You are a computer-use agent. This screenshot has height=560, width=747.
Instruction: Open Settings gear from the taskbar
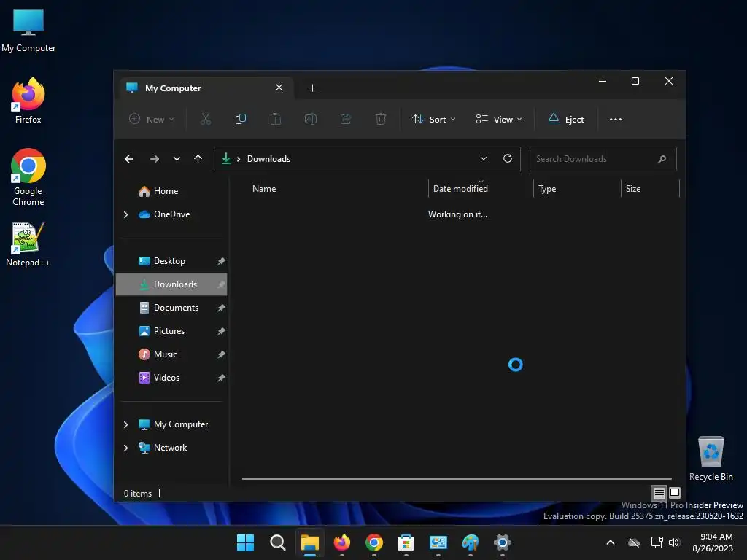(x=502, y=542)
